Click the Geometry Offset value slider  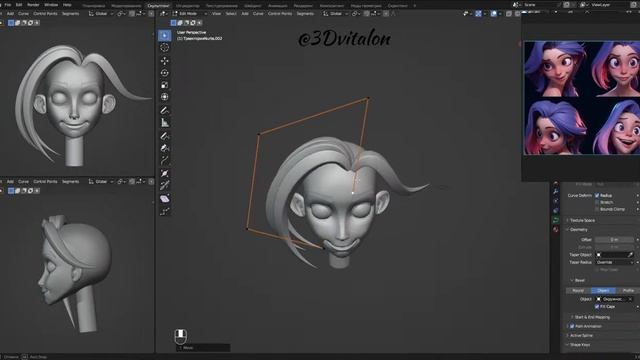pyautogui.click(x=614, y=240)
